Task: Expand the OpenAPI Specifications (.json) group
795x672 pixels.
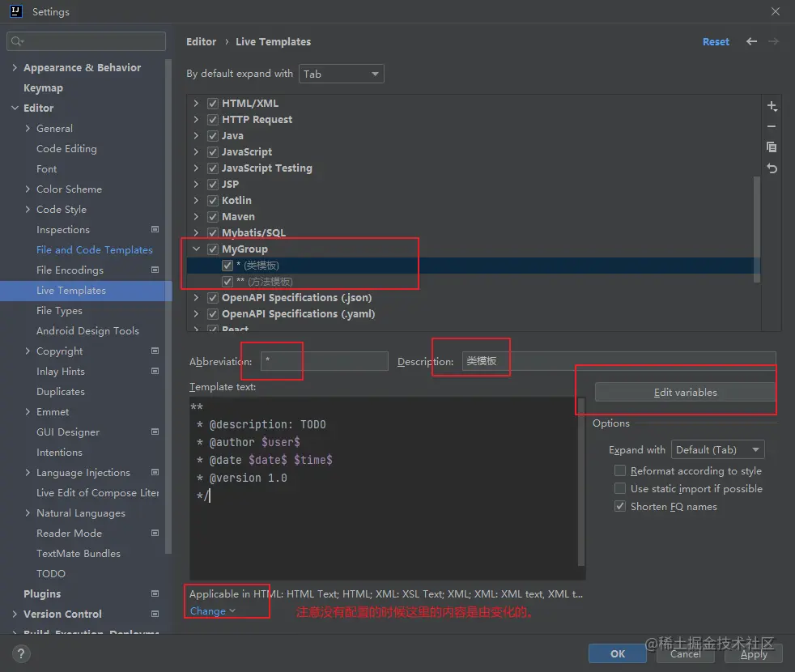Action: (x=196, y=298)
